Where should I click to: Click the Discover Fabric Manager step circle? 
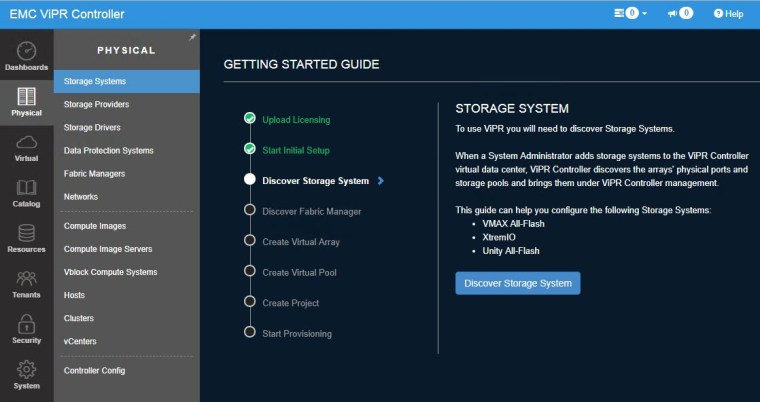pos(250,210)
